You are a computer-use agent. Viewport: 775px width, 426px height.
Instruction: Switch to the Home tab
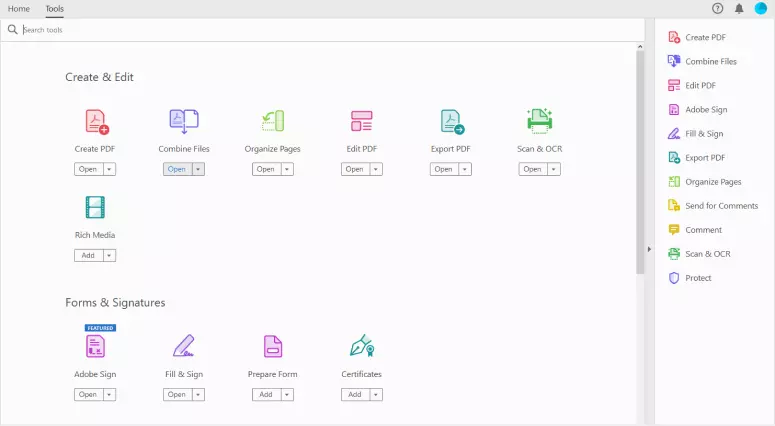pos(19,8)
